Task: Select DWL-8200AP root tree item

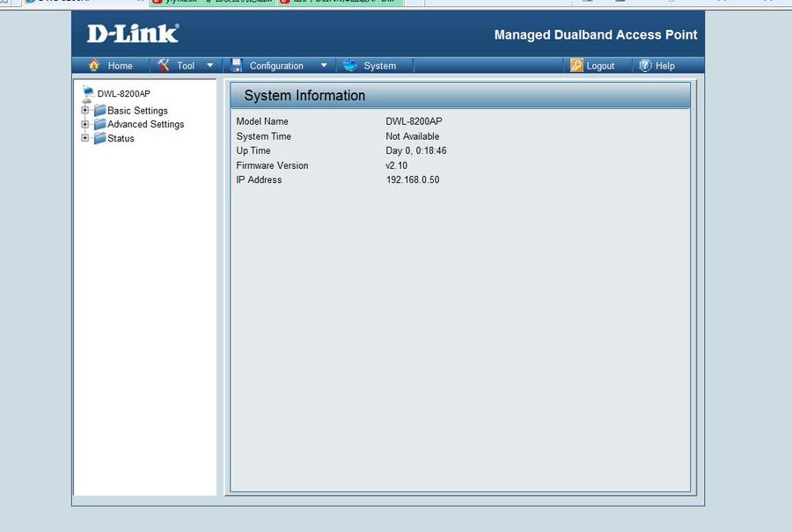Action: pyautogui.click(x=124, y=93)
